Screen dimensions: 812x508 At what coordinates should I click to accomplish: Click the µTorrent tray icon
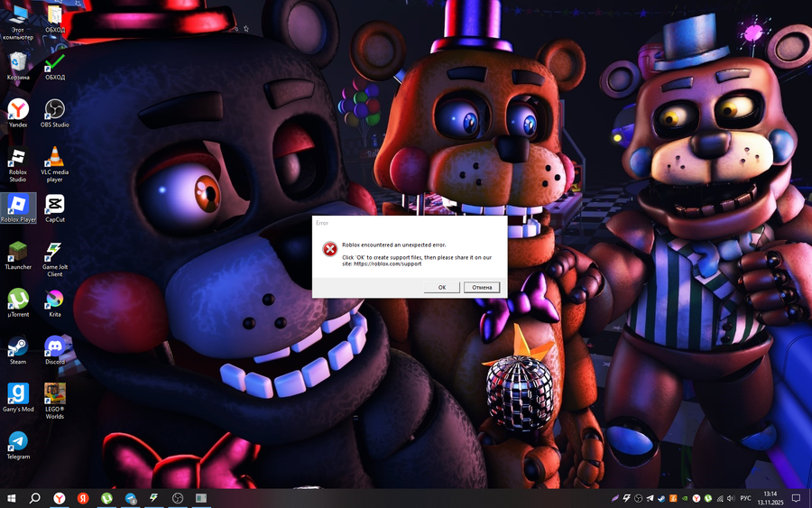[708, 498]
